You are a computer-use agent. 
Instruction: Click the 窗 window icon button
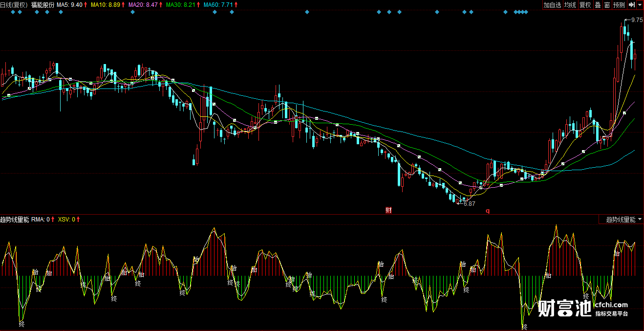tap(607, 5)
